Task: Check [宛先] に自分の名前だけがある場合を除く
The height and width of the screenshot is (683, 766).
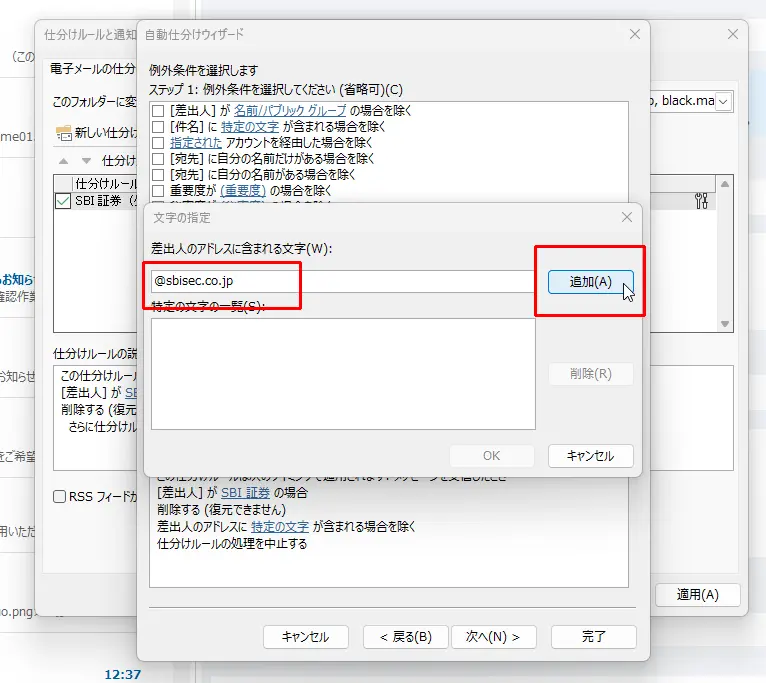Action: [x=158, y=159]
